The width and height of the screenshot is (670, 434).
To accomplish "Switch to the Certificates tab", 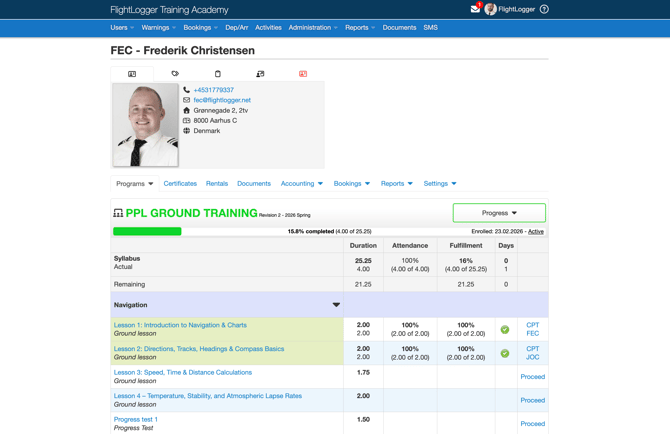I will coord(180,183).
